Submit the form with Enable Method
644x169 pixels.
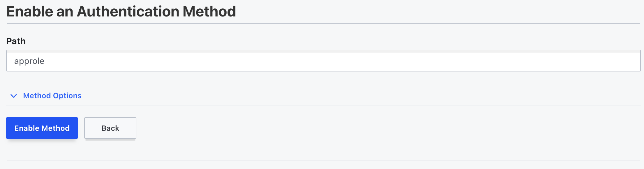tap(42, 128)
